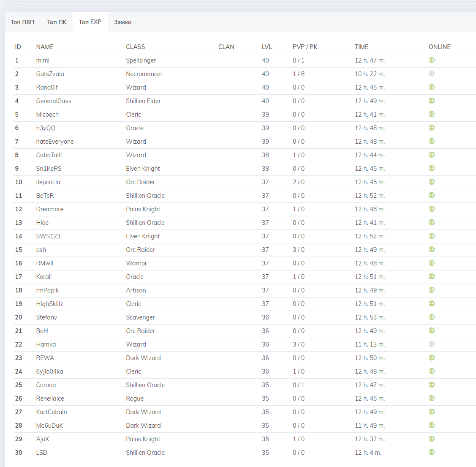Click the grey offline globe icon for GutsZeala

coord(431,74)
